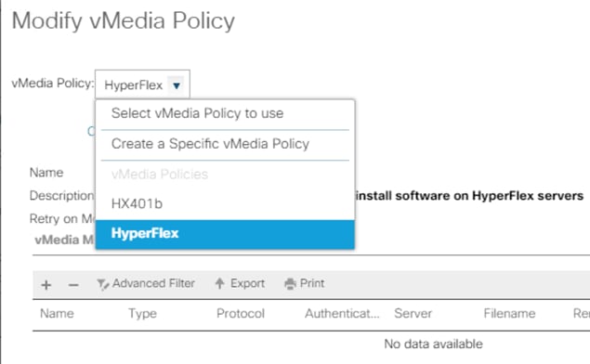
Task: Click the Description label
Action: (61, 196)
